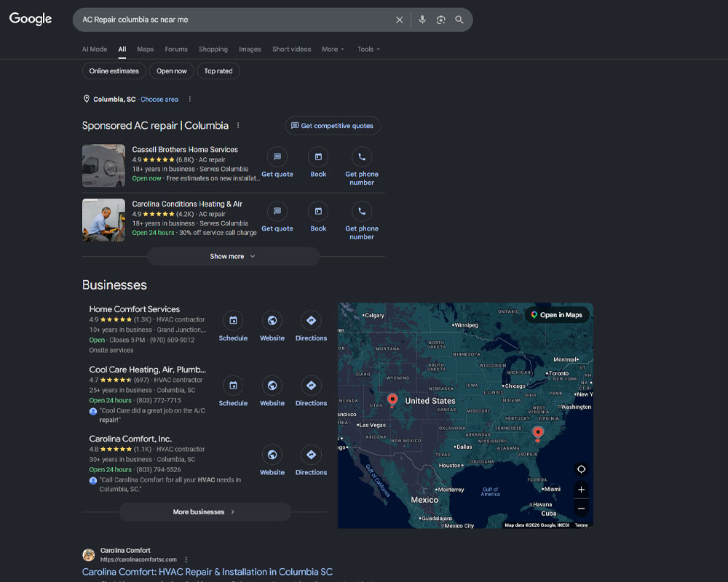Get phone number for Carolina Conditions
Screen dimensions: 728x582
[362, 221]
